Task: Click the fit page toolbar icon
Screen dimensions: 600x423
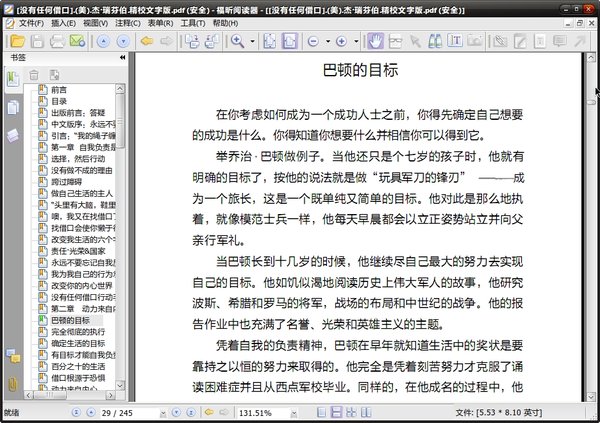Action: tap(269, 41)
